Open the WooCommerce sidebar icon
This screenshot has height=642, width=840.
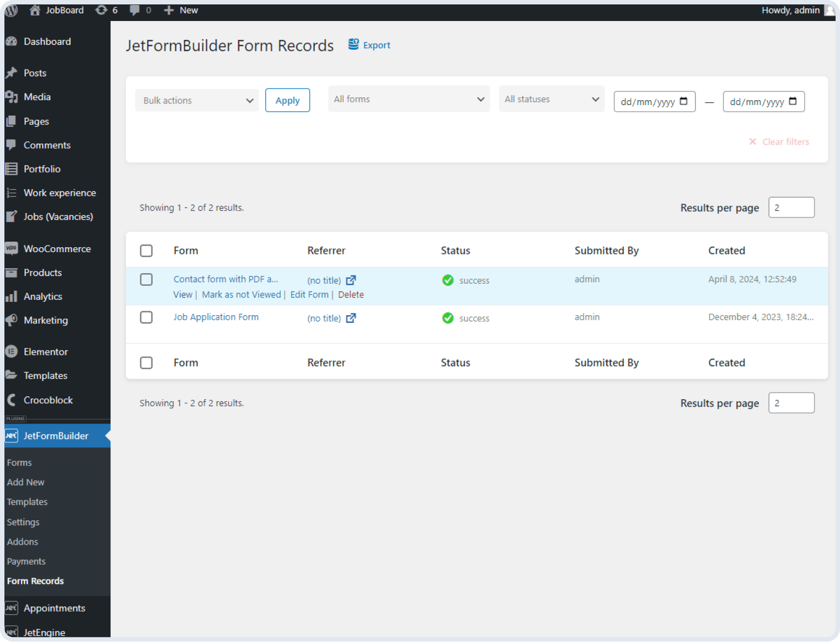coord(12,248)
